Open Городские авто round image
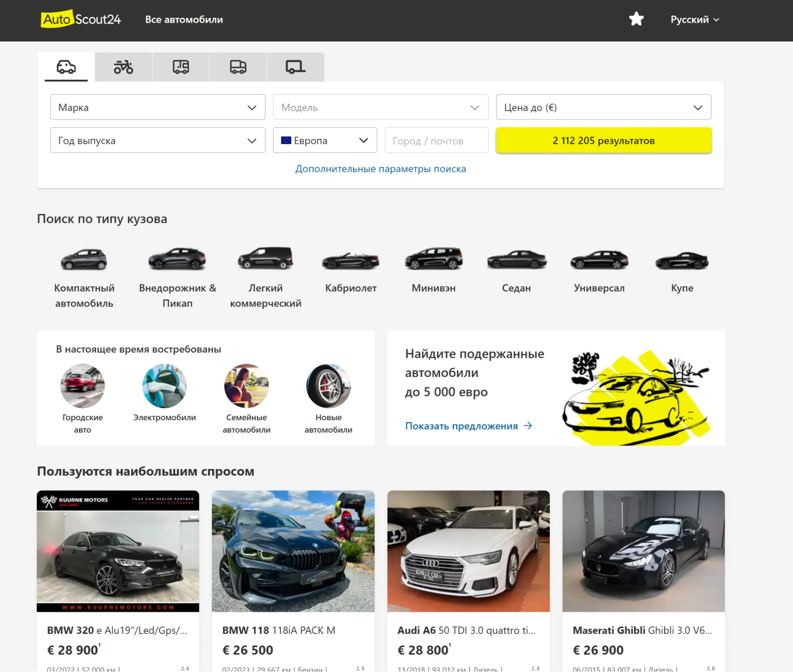793x672 pixels. [x=83, y=386]
